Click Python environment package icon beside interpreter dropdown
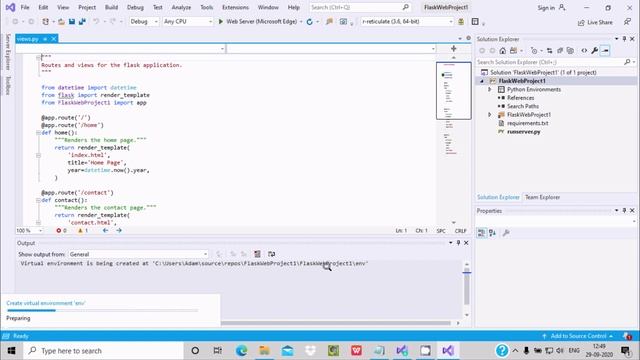640x360 pixels. (461, 22)
